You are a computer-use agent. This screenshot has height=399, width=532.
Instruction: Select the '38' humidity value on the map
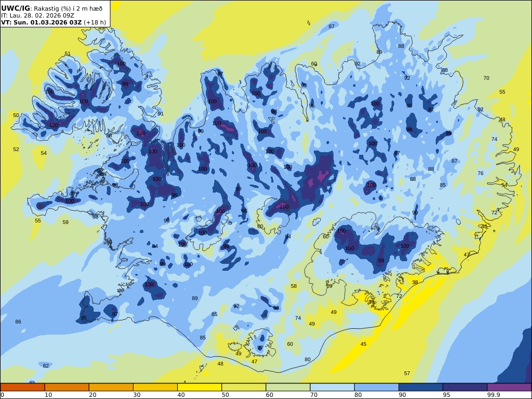[x=415, y=282]
